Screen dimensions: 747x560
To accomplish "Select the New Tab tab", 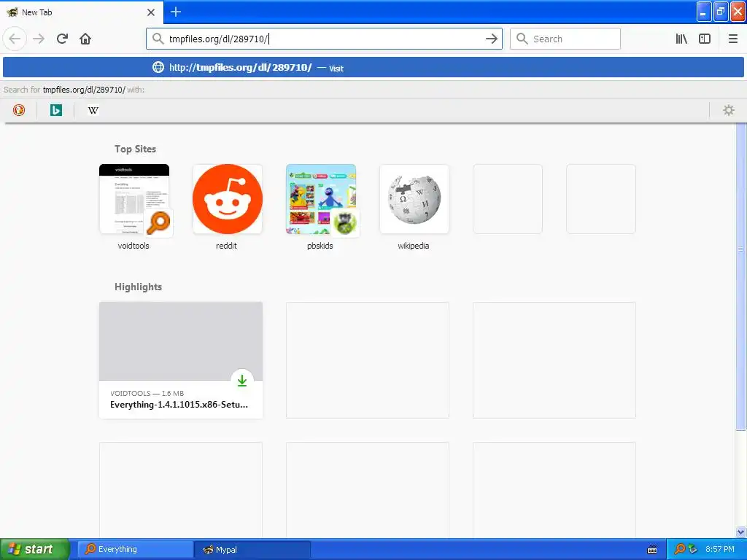I will tap(82, 12).
